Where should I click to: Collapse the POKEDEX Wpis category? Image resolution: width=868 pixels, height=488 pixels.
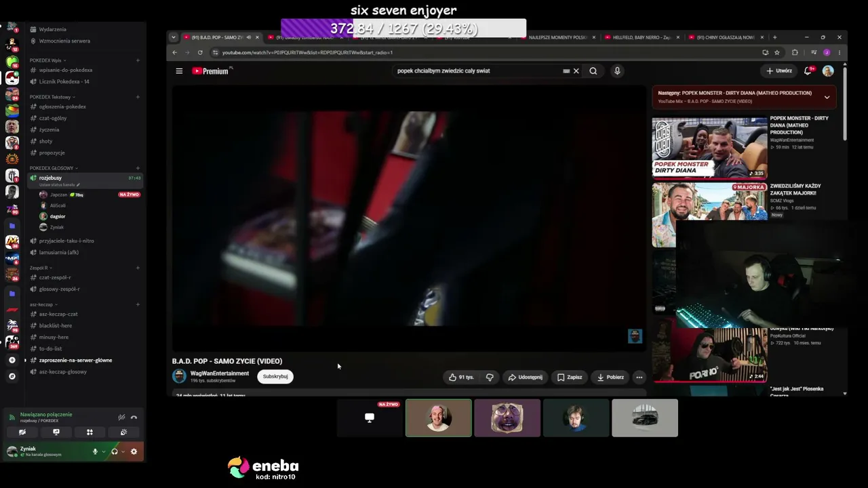[47, 60]
